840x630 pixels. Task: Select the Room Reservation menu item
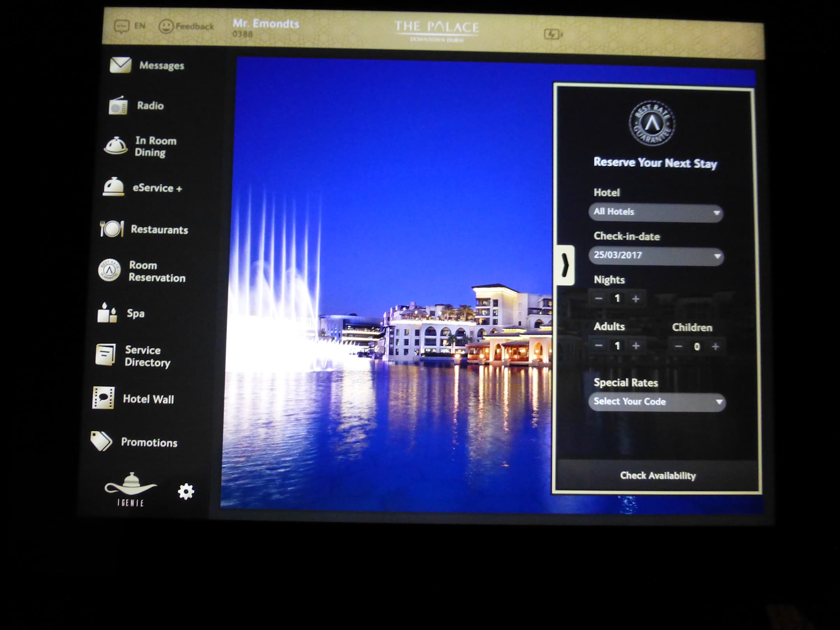click(x=157, y=271)
